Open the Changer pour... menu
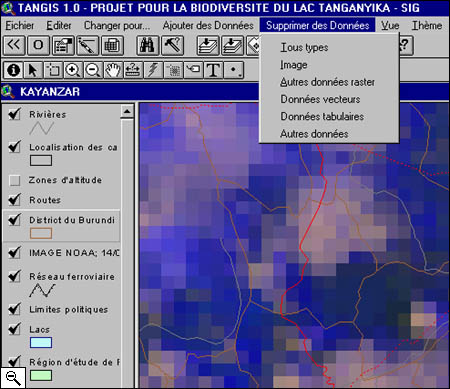This screenshot has width=450, height=389. (x=117, y=25)
